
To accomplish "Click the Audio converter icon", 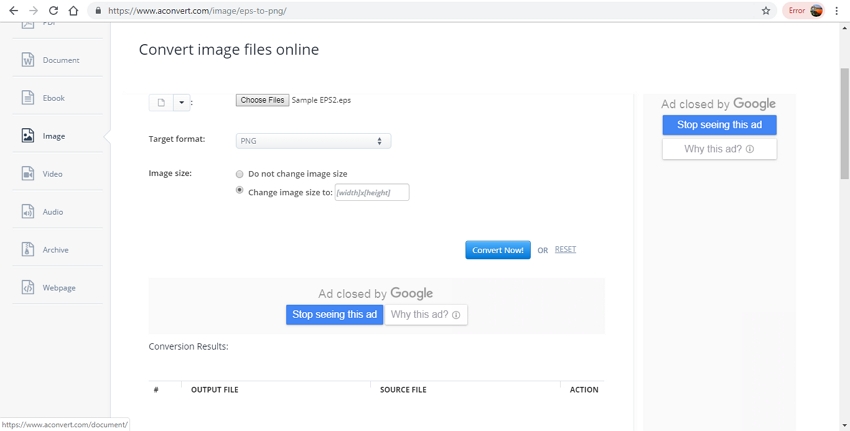I will [28, 212].
